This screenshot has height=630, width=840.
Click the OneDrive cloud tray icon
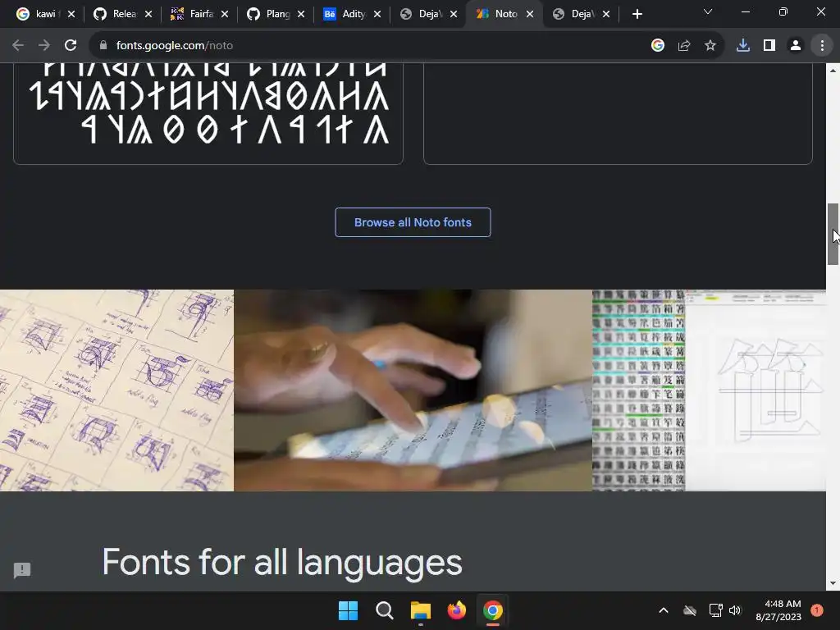690,610
